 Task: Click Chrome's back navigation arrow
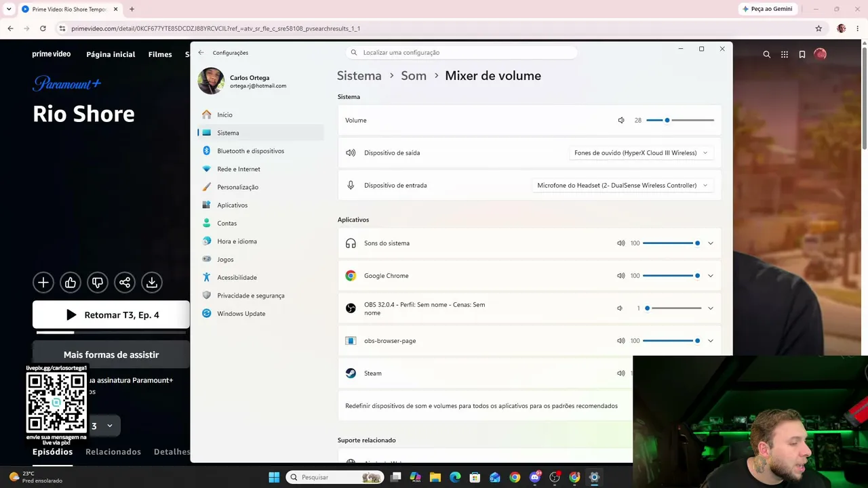pos(10,28)
